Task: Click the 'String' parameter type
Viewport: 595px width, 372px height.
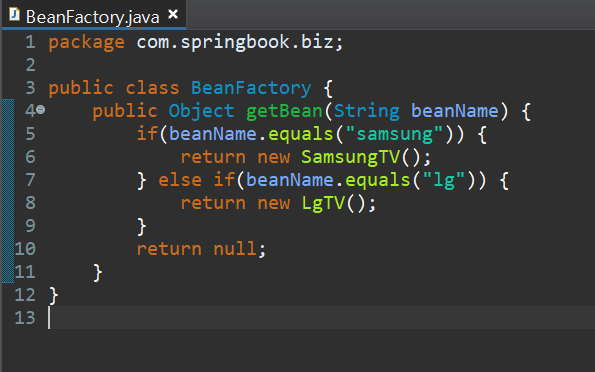Action: [367, 111]
